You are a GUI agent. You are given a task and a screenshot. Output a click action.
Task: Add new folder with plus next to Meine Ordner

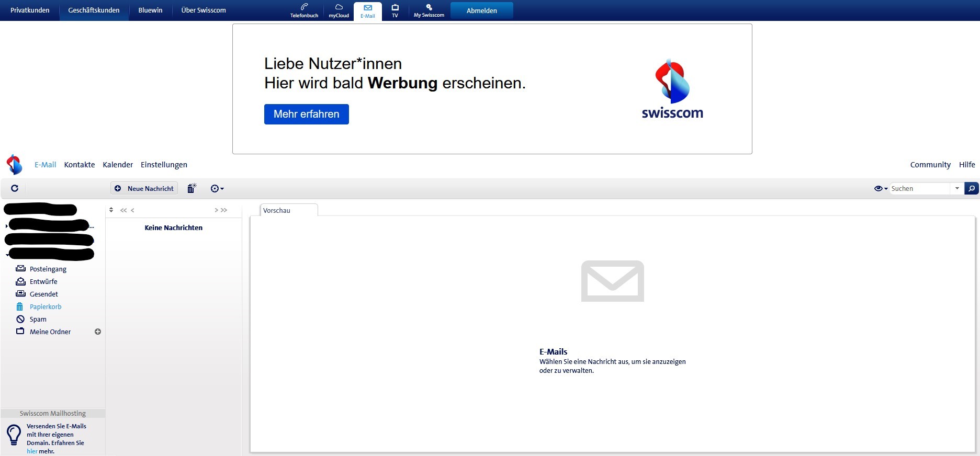[x=98, y=332]
